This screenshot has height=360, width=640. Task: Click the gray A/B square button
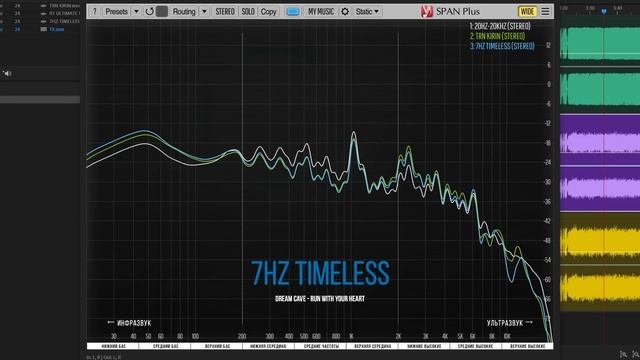click(x=162, y=11)
